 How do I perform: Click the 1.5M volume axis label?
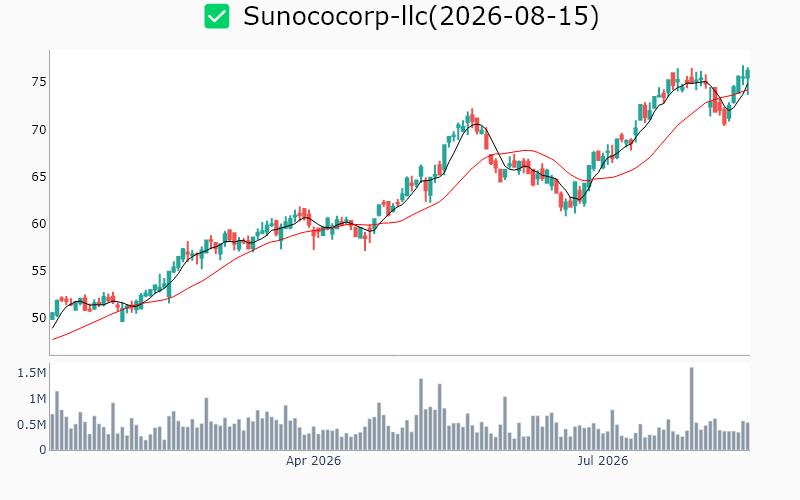click(x=32, y=373)
